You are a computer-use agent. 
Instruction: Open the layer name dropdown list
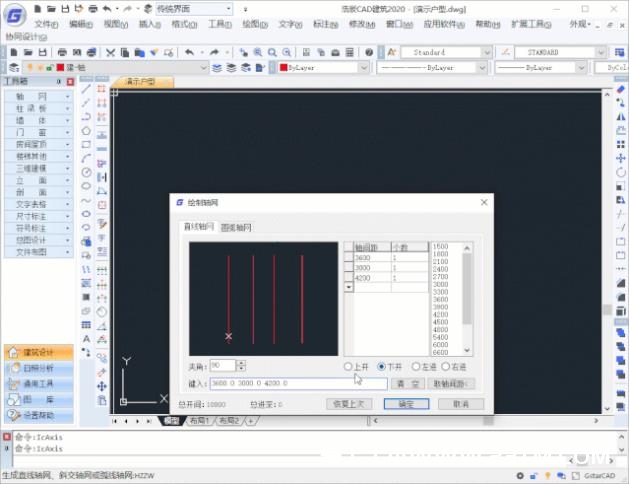coord(204,68)
